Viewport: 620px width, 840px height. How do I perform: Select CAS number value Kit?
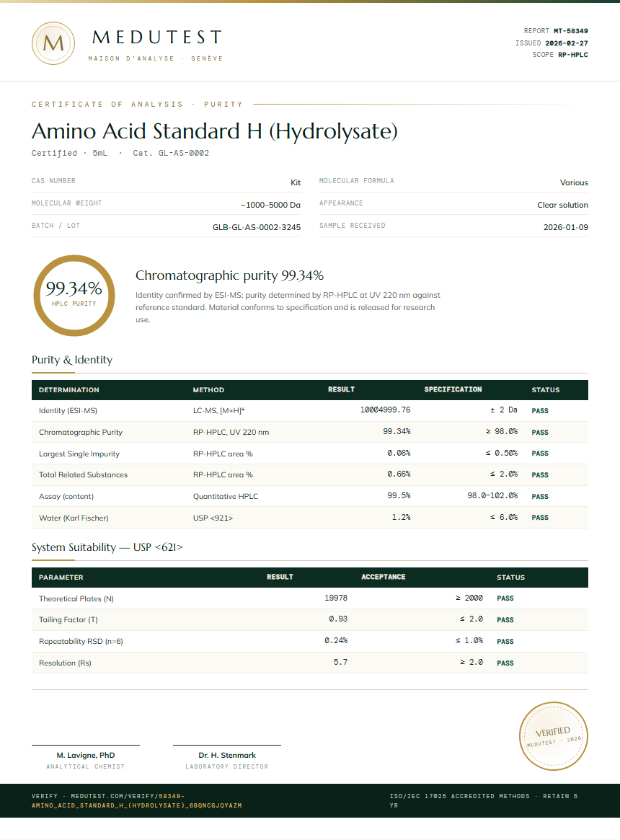[296, 182]
